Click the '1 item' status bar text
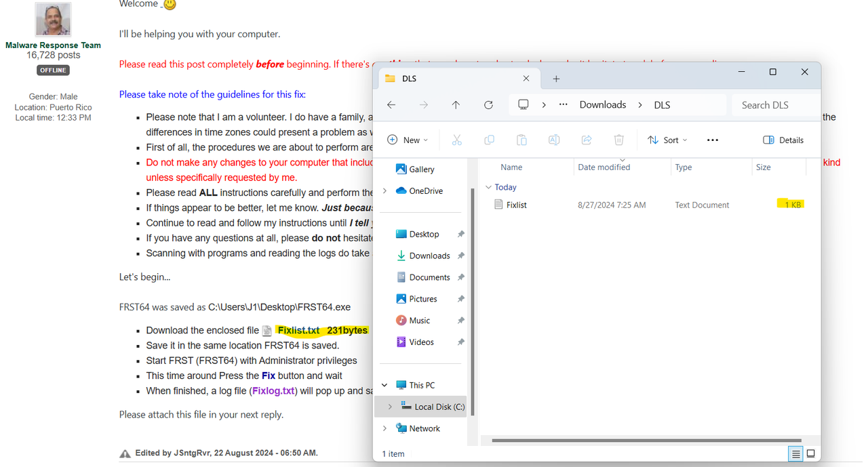Image resolution: width=868 pixels, height=467 pixels. click(x=394, y=453)
